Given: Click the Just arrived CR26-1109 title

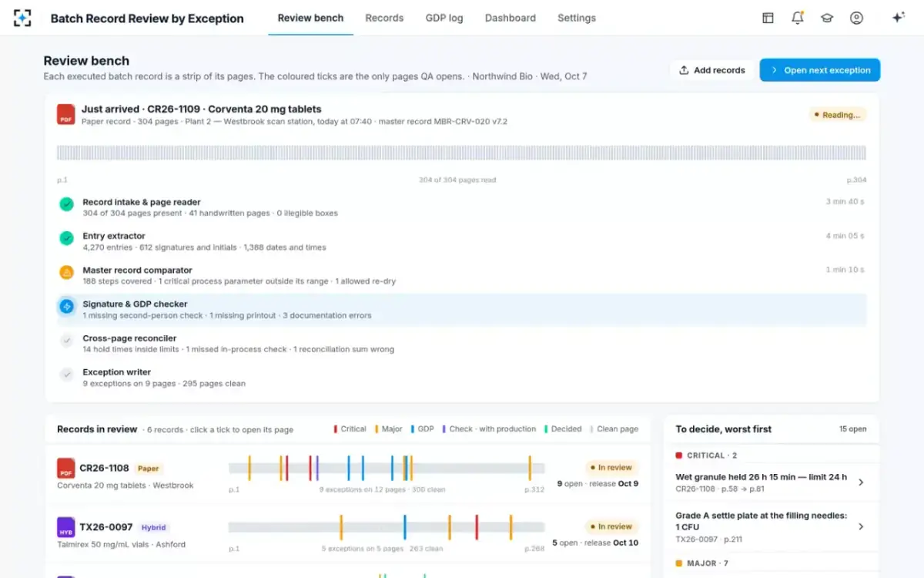Looking at the screenshot, I should [202, 109].
